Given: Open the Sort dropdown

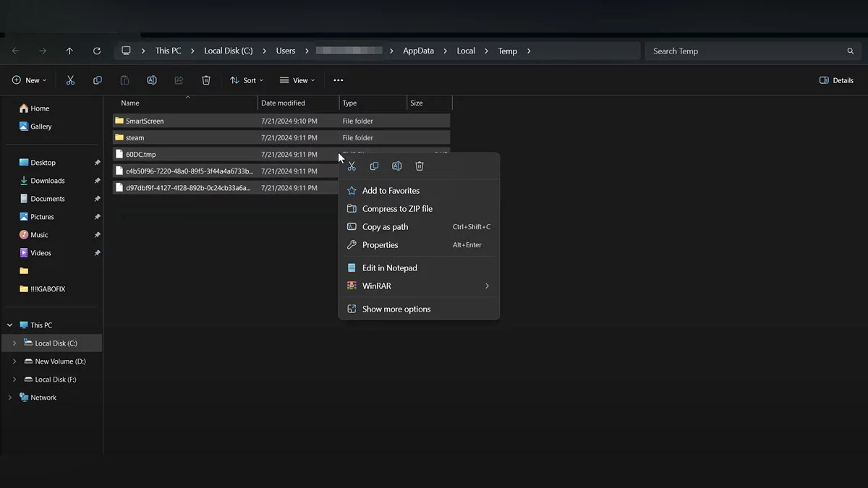Looking at the screenshot, I should click(247, 80).
